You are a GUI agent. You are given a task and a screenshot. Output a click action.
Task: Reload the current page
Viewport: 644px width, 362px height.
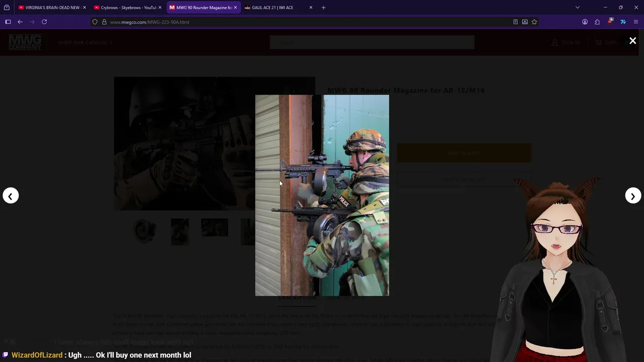[44, 22]
